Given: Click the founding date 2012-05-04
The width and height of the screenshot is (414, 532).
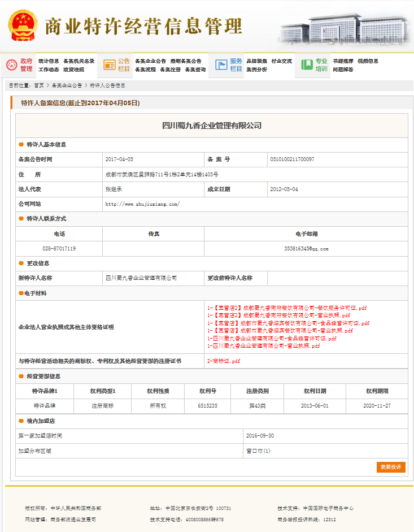Looking at the screenshot, I should point(284,189).
